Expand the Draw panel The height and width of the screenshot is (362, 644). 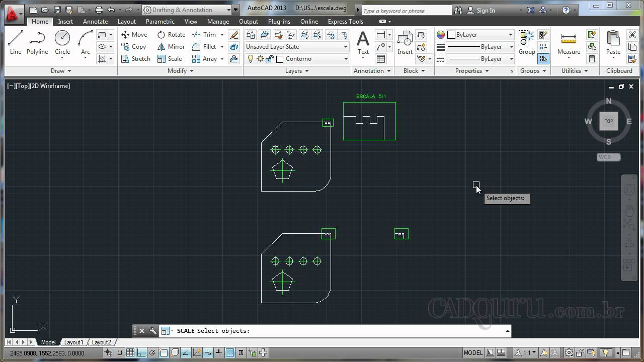(61, 71)
